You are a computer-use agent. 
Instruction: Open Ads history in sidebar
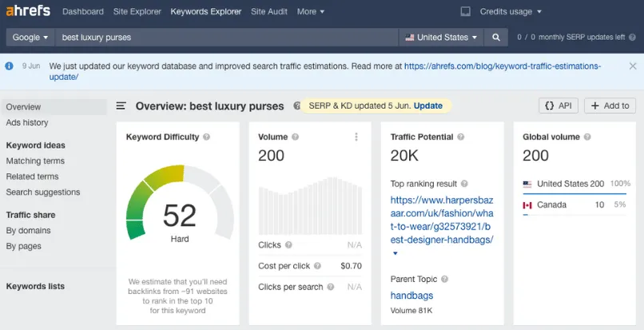coord(27,122)
